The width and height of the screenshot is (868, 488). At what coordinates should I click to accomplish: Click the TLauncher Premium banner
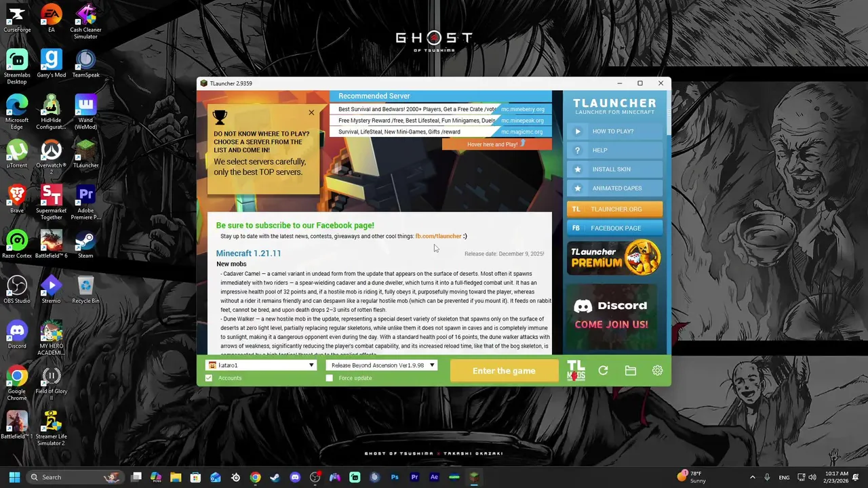pyautogui.click(x=614, y=258)
